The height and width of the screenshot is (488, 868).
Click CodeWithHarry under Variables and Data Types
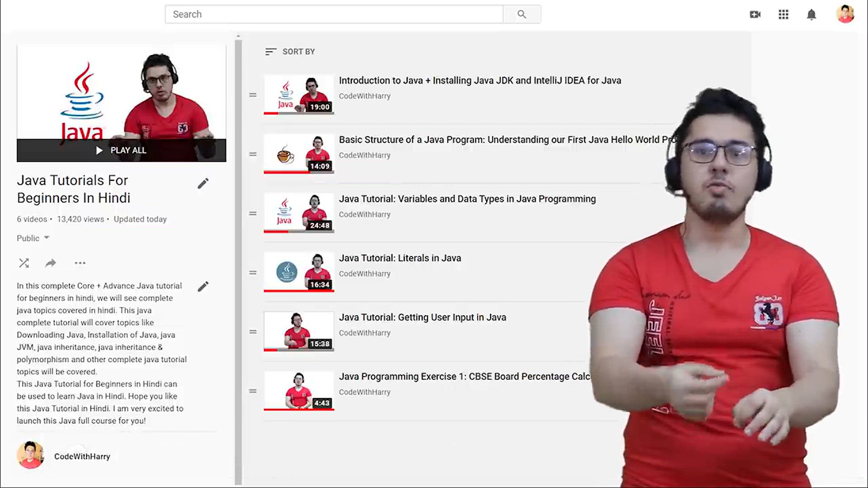pos(365,214)
